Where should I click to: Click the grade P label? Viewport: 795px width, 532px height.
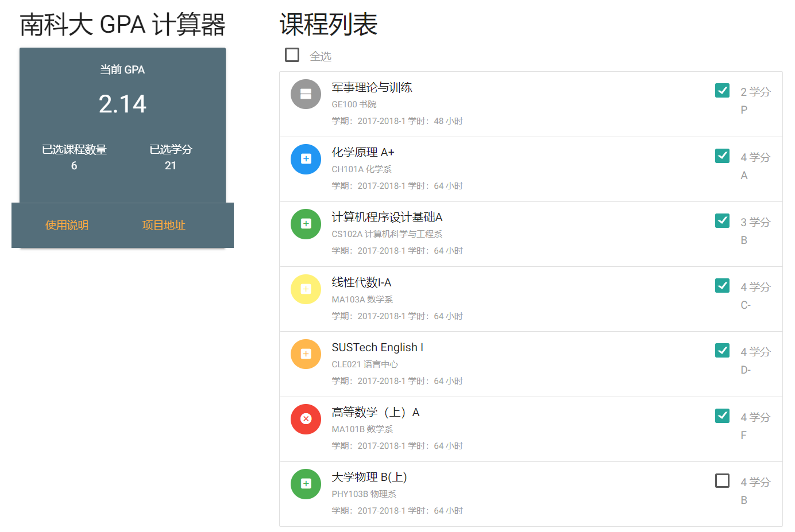tap(744, 110)
